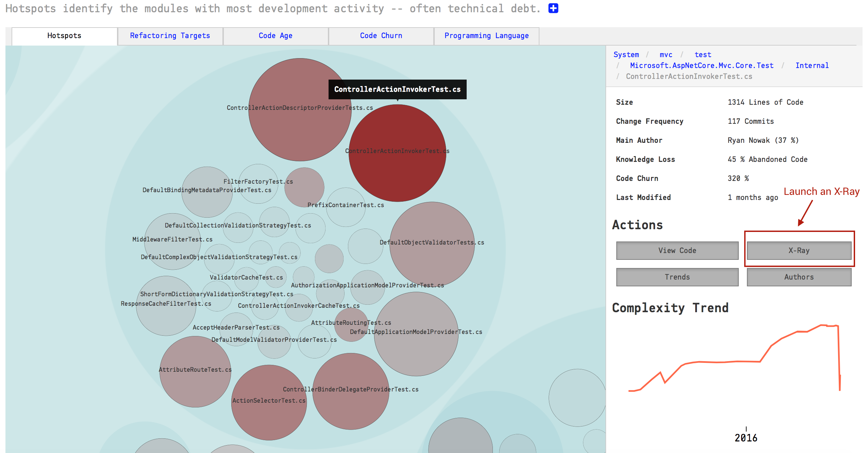Select the AttributeRoutingTest.cs circle
Image resolution: width=868 pixels, height=453 pixels.
pyautogui.click(x=351, y=325)
